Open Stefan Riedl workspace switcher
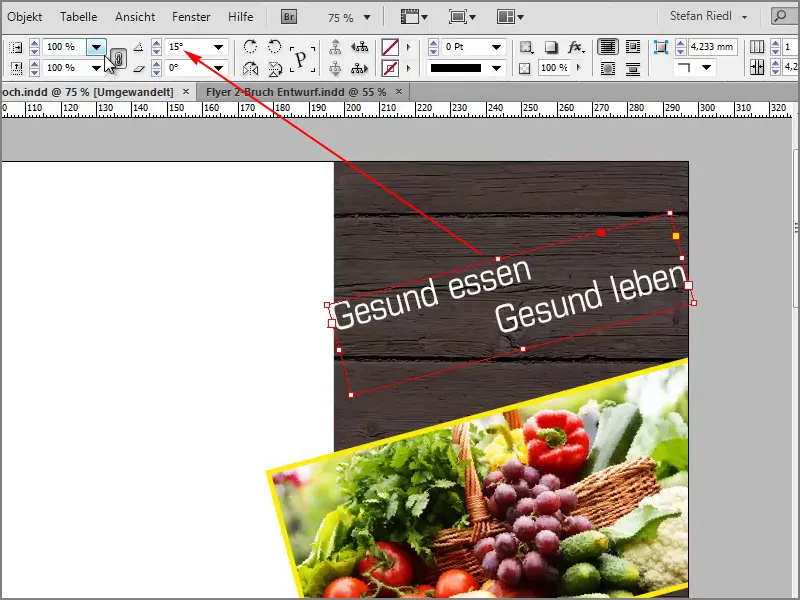This screenshot has width=800, height=600. [708, 16]
